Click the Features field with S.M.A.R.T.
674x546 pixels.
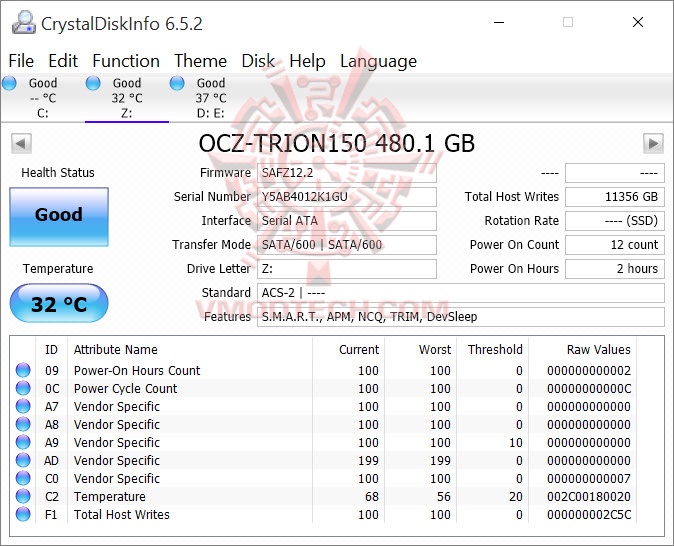461,317
